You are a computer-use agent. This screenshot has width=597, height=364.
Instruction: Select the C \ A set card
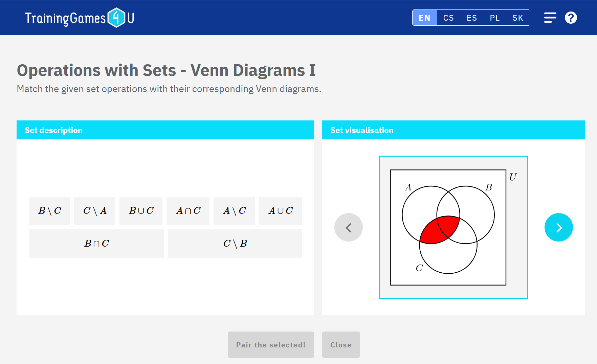click(x=95, y=211)
